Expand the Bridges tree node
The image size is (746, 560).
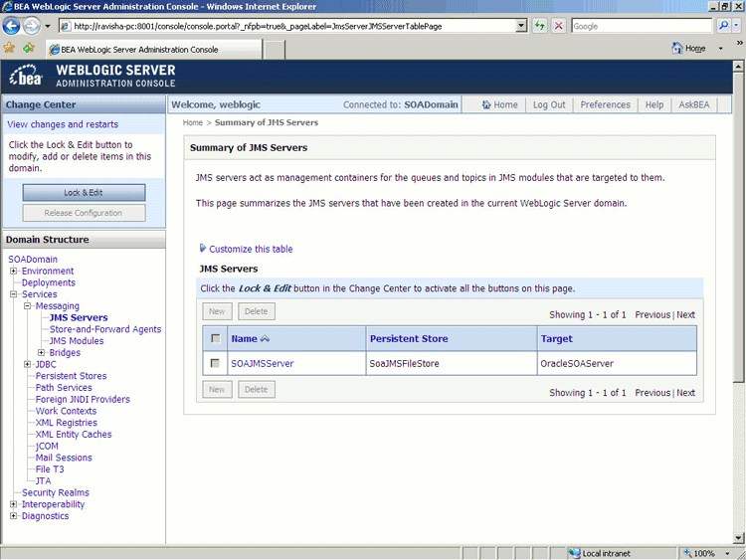[41, 352]
